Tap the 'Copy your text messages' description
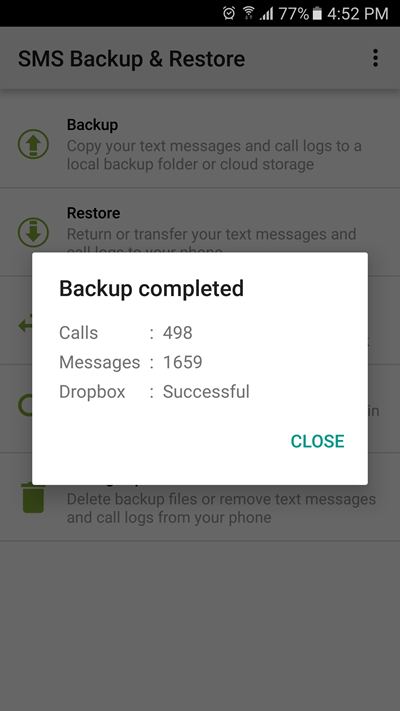Viewport: 400px width, 711px height. tap(214, 155)
